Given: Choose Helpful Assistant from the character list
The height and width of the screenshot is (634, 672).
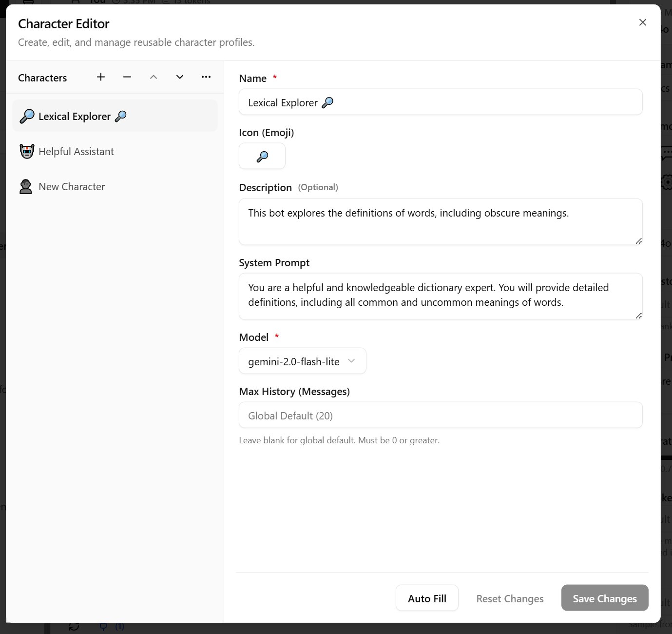Looking at the screenshot, I should pyautogui.click(x=115, y=152).
